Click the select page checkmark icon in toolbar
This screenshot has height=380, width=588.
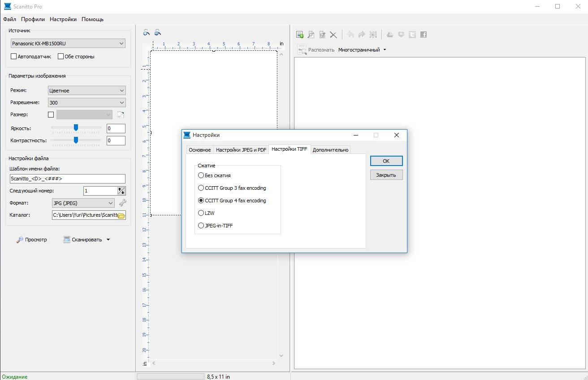pyautogui.click(x=322, y=35)
